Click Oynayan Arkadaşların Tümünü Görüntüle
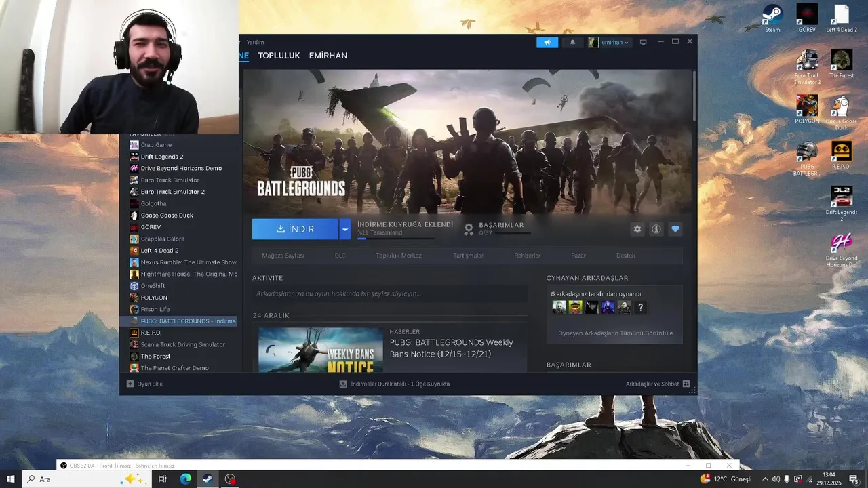Image resolution: width=868 pixels, height=488 pixels. [615, 333]
